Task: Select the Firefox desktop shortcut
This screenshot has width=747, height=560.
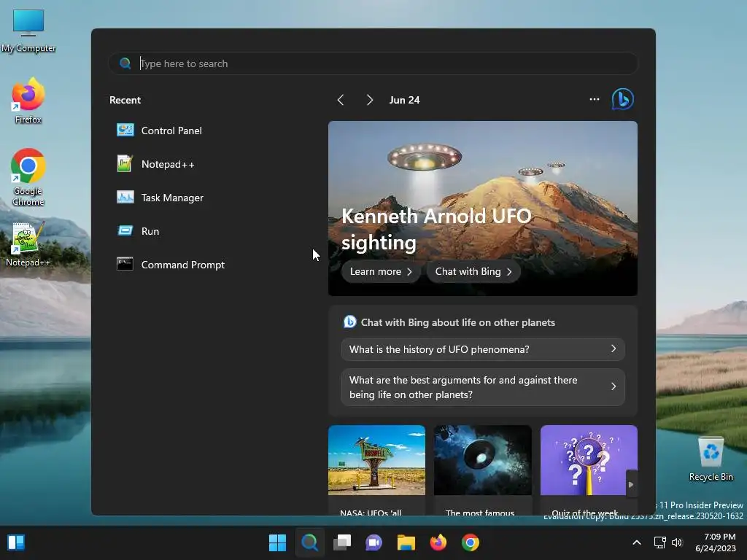Action: click(x=28, y=101)
